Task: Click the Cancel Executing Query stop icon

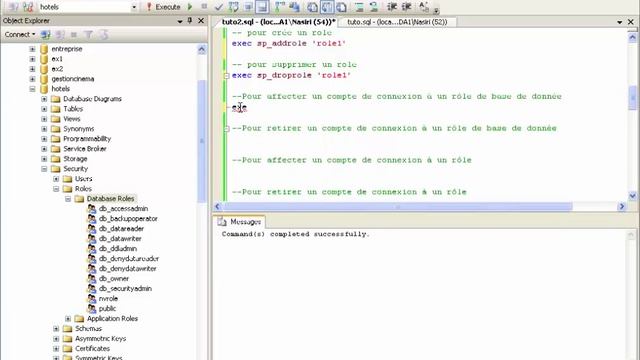Action: tap(204, 7)
